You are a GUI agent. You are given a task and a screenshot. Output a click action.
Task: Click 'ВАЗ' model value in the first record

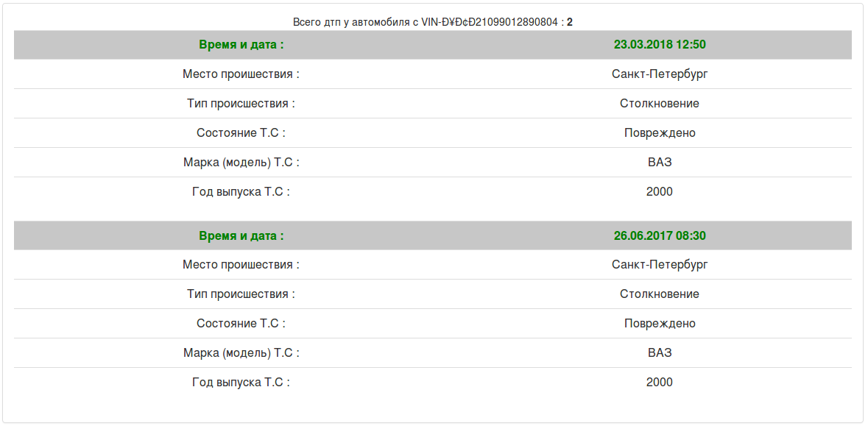point(660,162)
